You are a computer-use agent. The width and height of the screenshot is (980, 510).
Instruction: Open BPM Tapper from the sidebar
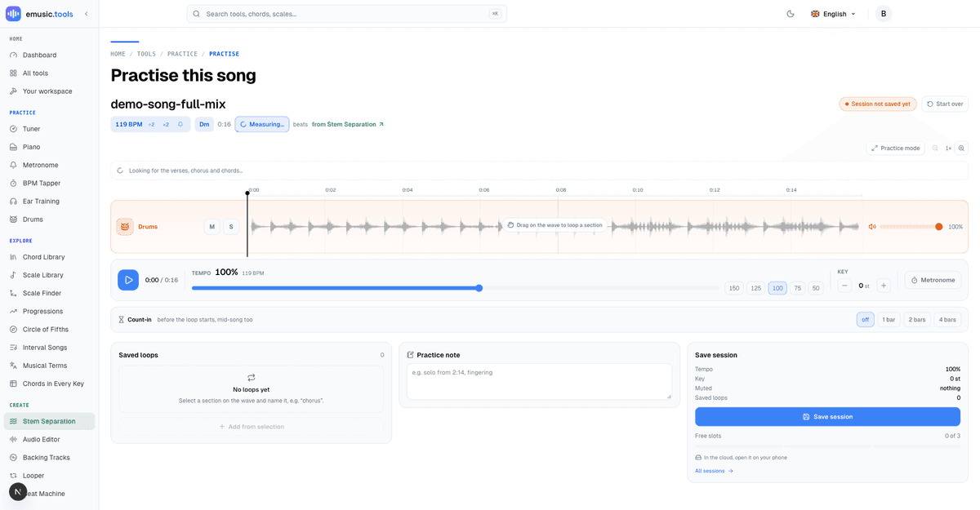tap(49, 183)
